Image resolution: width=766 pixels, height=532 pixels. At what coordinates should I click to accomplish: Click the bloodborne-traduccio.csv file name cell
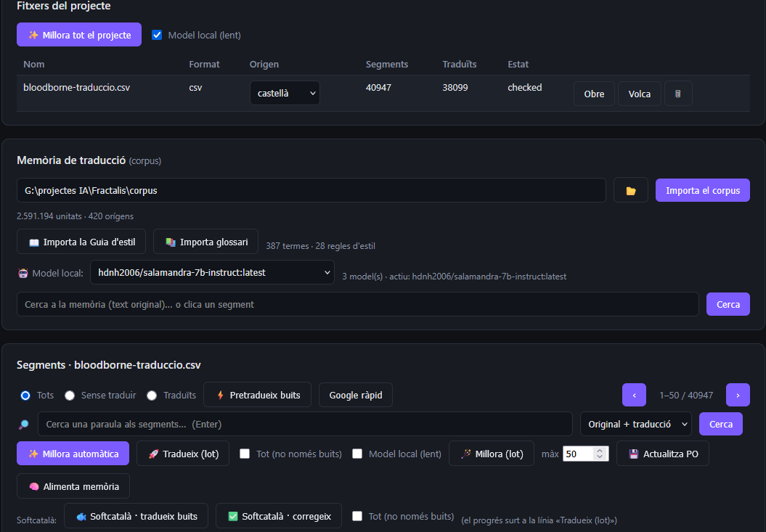[77, 87]
